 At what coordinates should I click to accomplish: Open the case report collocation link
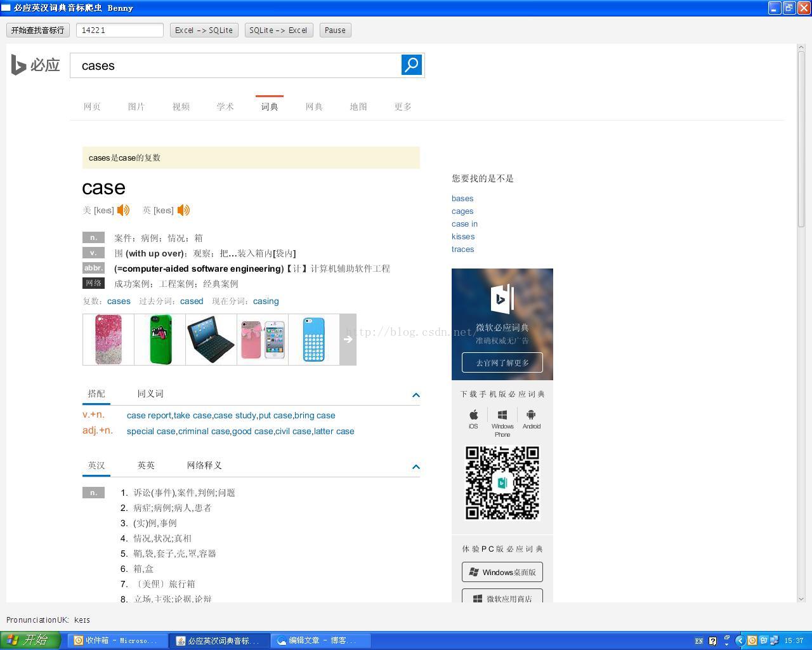coord(149,415)
